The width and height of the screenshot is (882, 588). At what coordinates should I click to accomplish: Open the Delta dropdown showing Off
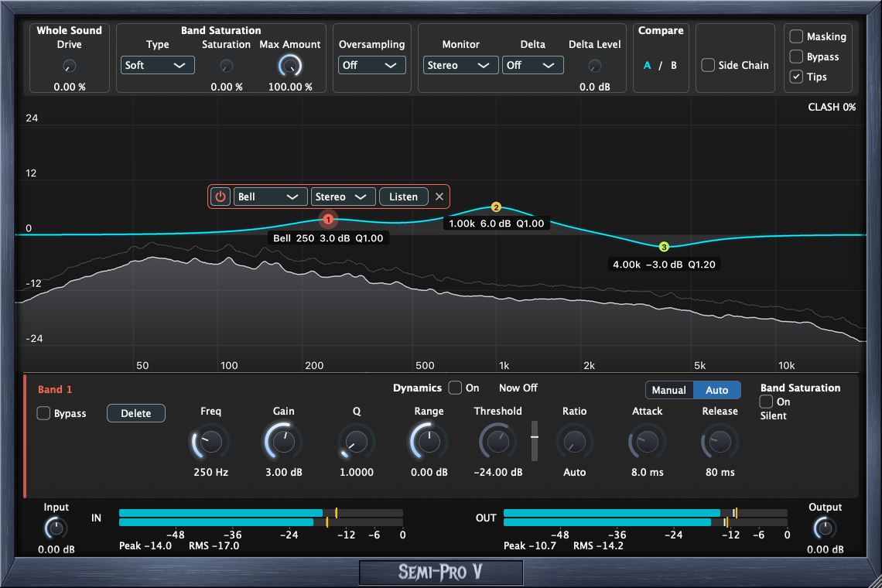533,65
